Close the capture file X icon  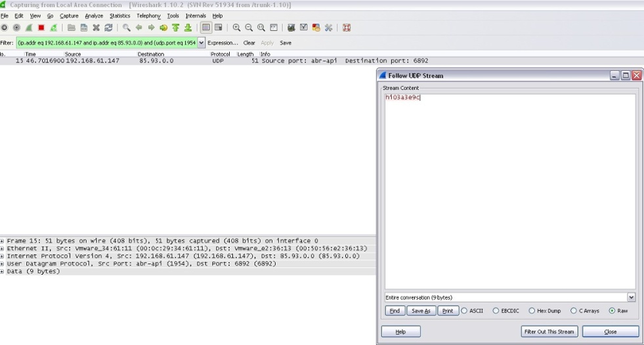point(96,28)
